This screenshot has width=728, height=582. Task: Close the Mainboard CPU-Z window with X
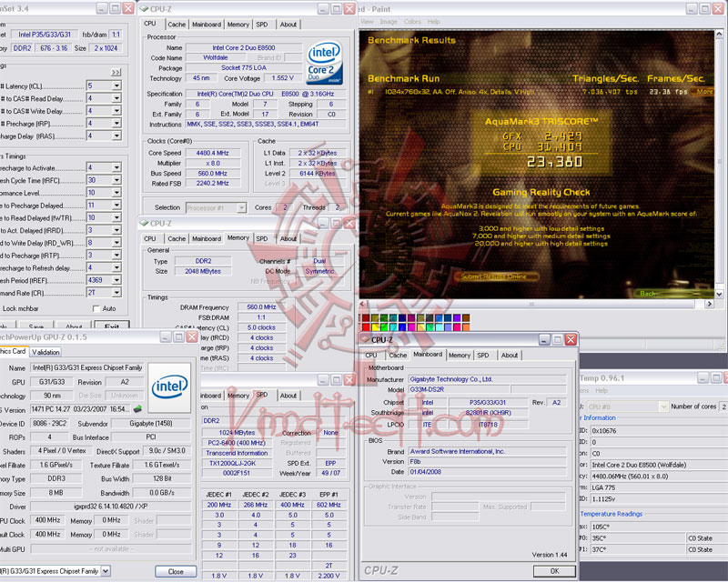(571, 340)
